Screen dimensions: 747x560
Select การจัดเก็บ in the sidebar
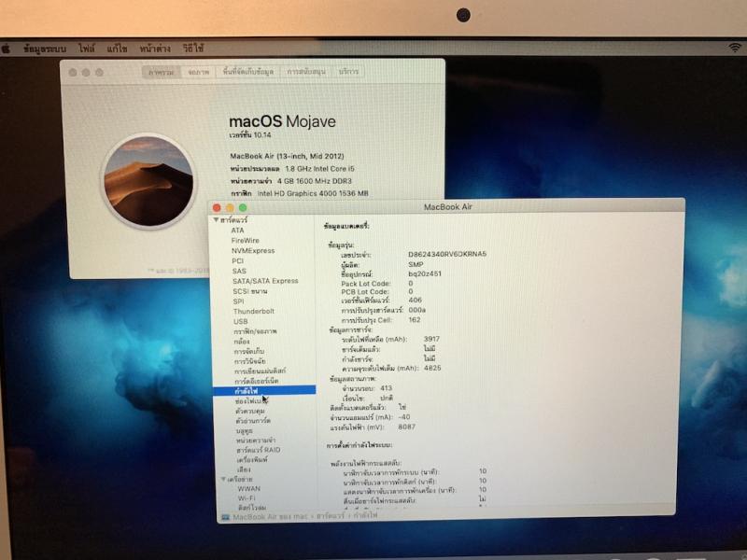(x=249, y=352)
